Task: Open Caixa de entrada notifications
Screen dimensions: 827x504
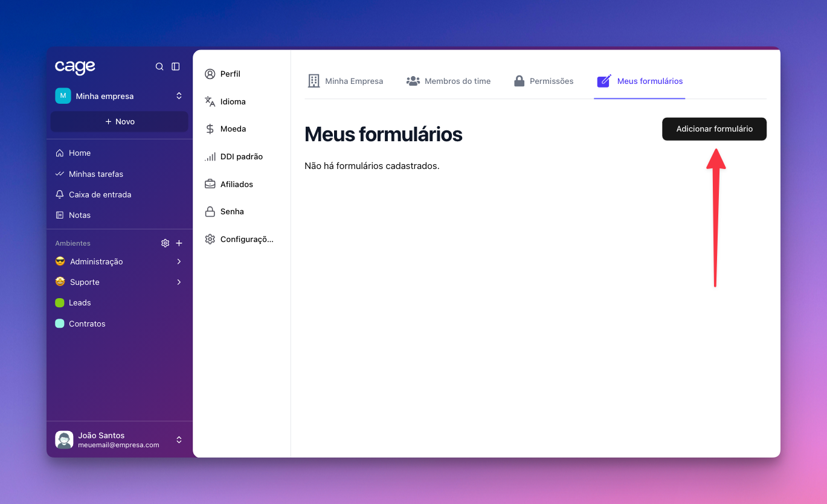Action: coord(100,194)
